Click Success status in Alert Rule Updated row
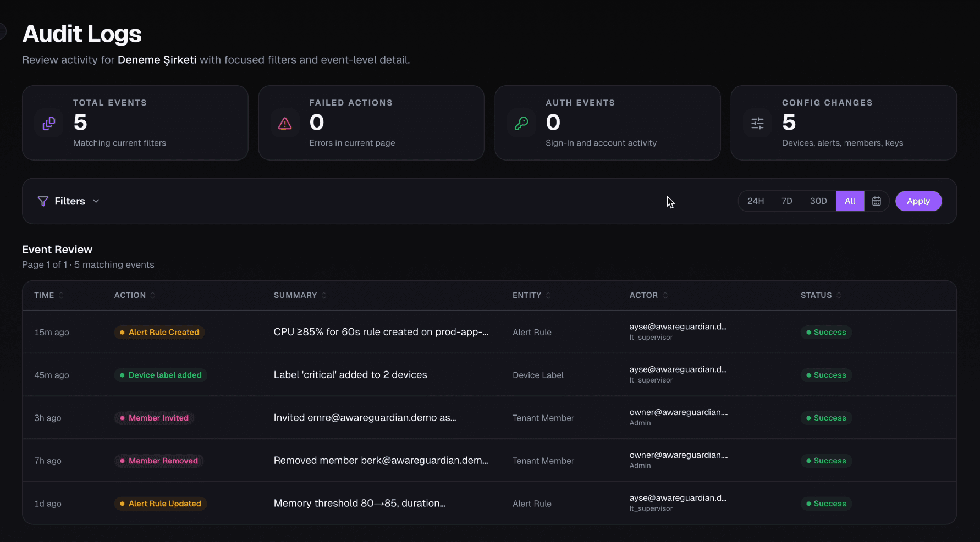This screenshot has width=980, height=542. (x=826, y=504)
